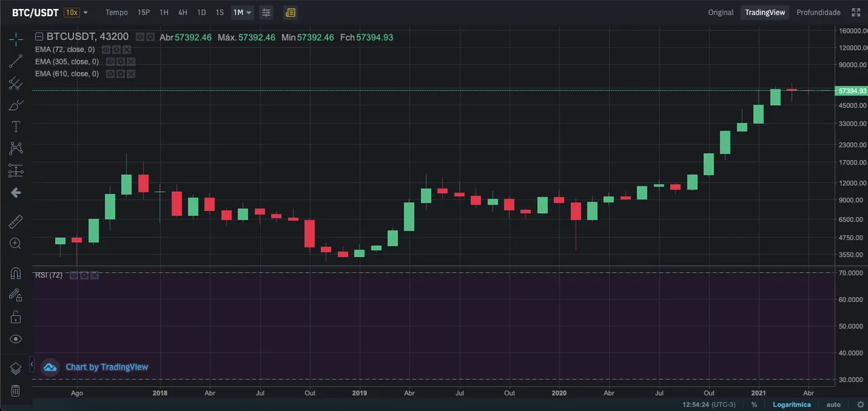Open the 1M timeframe dropdown
The height and width of the screenshot is (411, 868).
tap(242, 12)
